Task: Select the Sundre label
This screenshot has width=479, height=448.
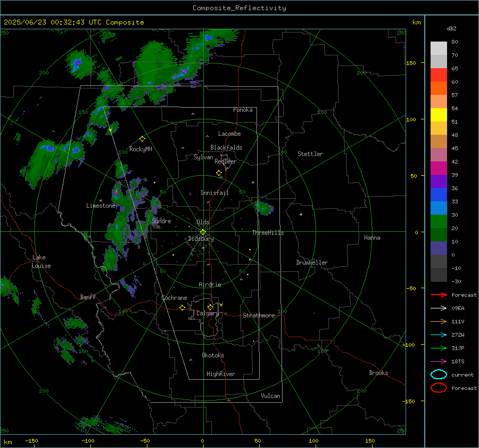Action: click(x=161, y=221)
